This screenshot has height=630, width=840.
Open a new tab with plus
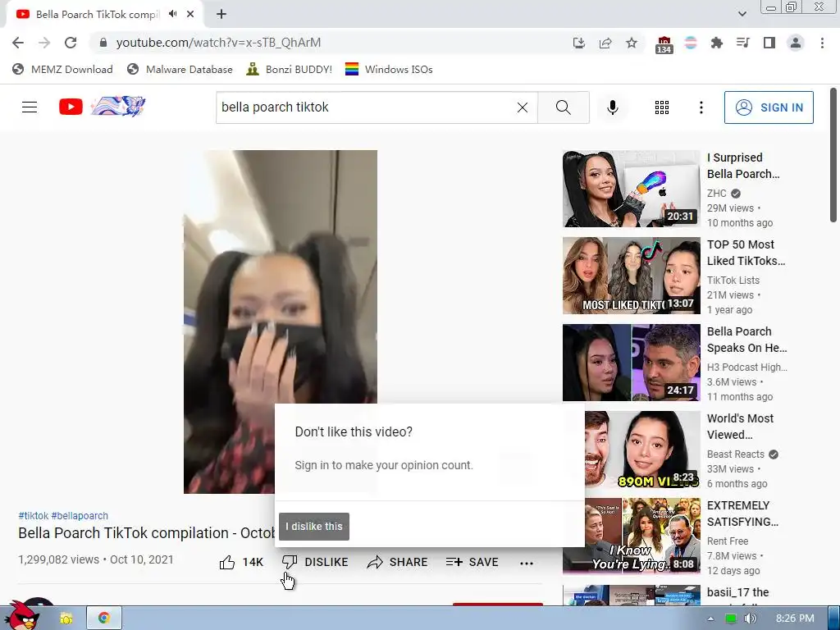tap(221, 15)
